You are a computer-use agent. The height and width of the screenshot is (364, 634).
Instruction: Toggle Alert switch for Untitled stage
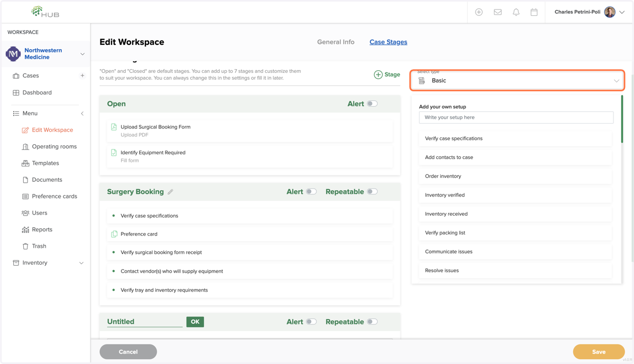click(311, 322)
